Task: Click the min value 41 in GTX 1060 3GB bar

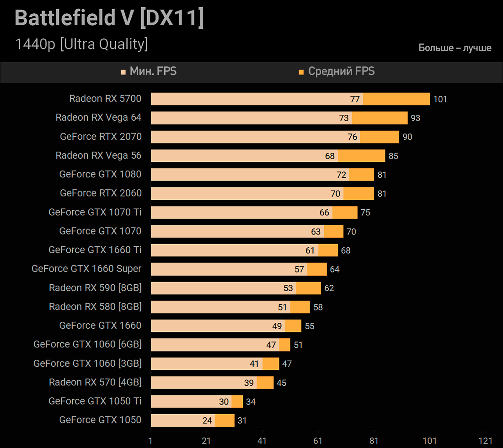Action: click(x=254, y=364)
